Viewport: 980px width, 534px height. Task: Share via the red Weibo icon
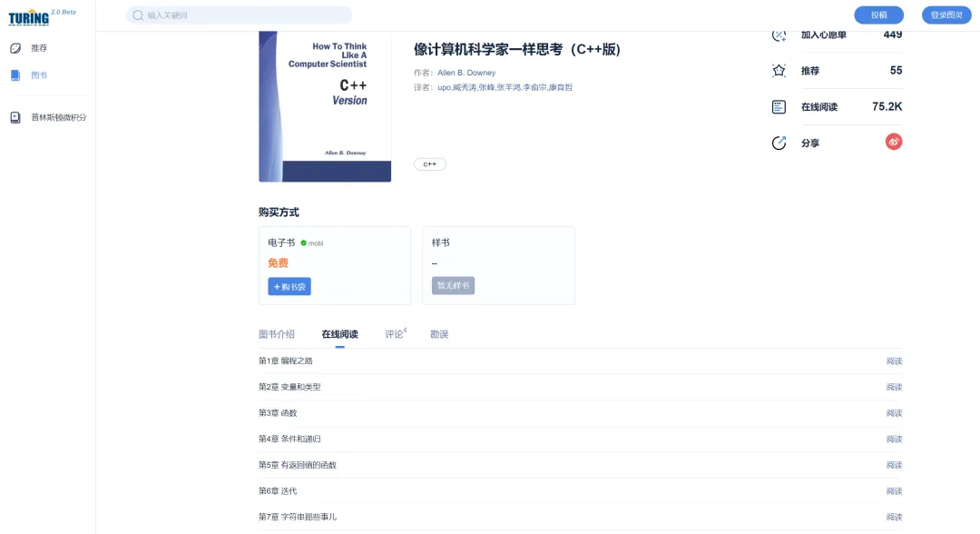pyautogui.click(x=894, y=142)
